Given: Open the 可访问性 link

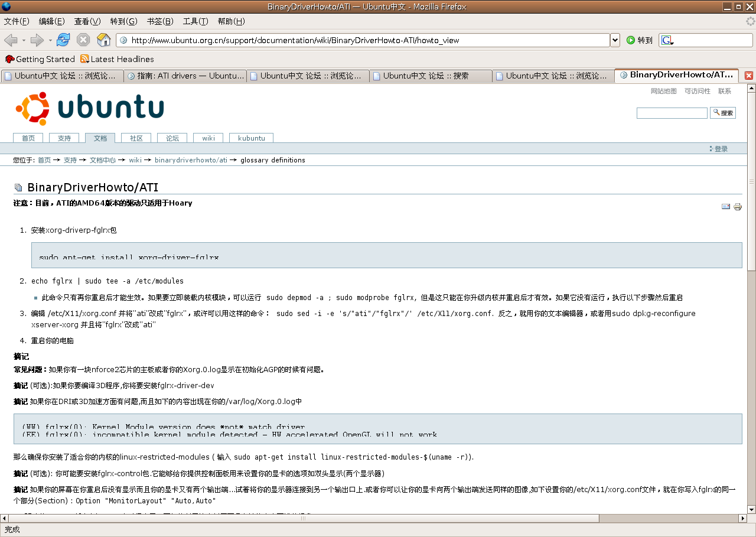Looking at the screenshot, I should [698, 91].
